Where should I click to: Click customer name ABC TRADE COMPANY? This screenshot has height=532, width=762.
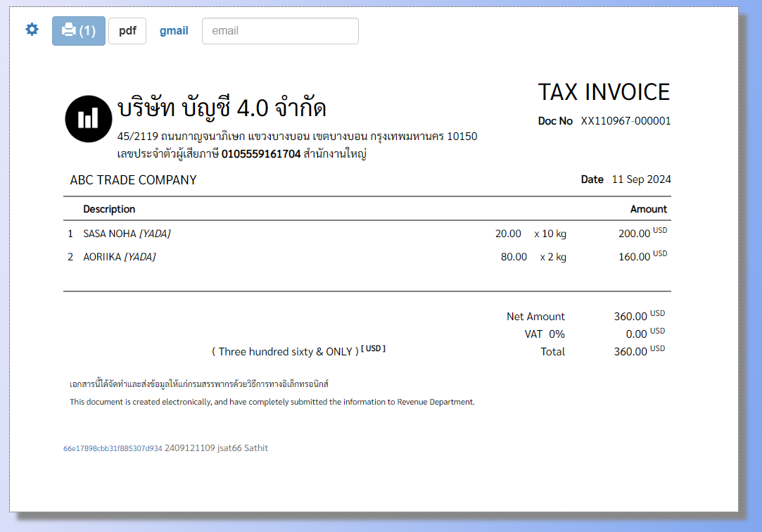tap(133, 180)
